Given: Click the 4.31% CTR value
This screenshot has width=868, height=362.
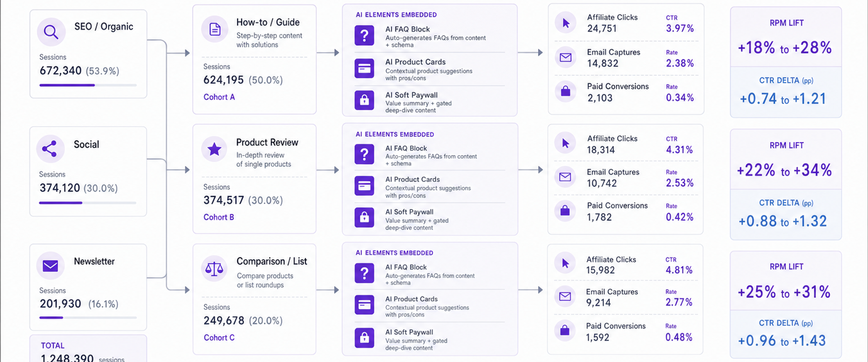Looking at the screenshot, I should click(679, 150).
